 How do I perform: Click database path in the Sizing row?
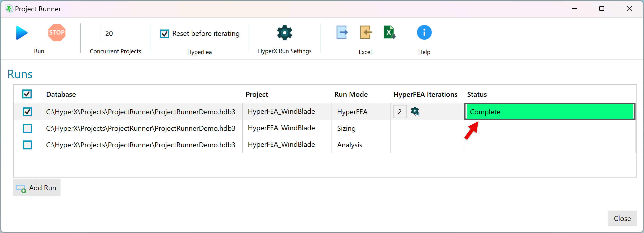[x=140, y=128]
